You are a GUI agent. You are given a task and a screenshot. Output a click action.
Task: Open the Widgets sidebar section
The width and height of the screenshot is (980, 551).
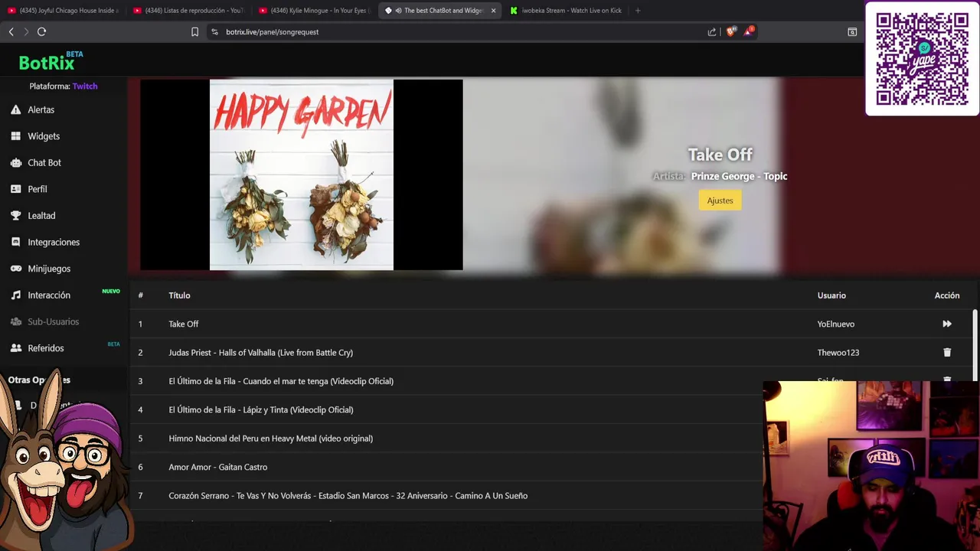(x=34, y=136)
